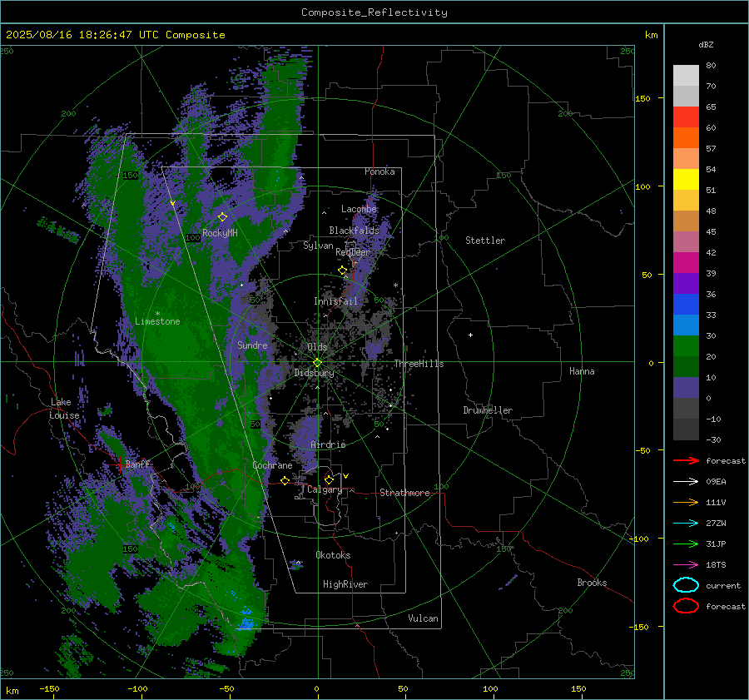
Task: Click the green 31JP arrow legend symbol
Action: [x=686, y=544]
